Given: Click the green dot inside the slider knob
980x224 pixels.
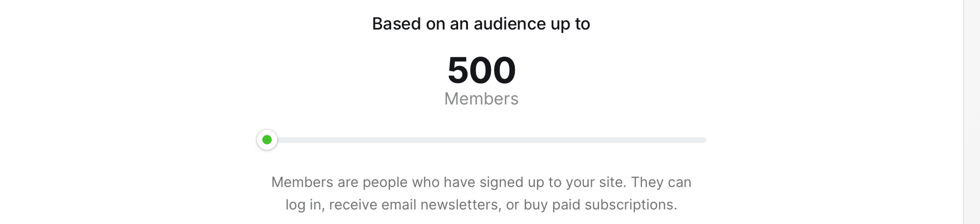Looking at the screenshot, I should click(267, 140).
